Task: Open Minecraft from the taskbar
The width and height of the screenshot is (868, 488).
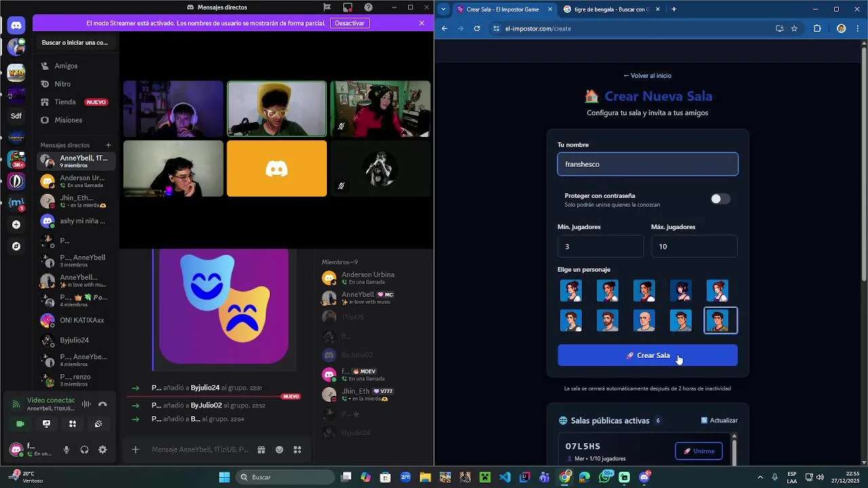Action: [x=485, y=477]
